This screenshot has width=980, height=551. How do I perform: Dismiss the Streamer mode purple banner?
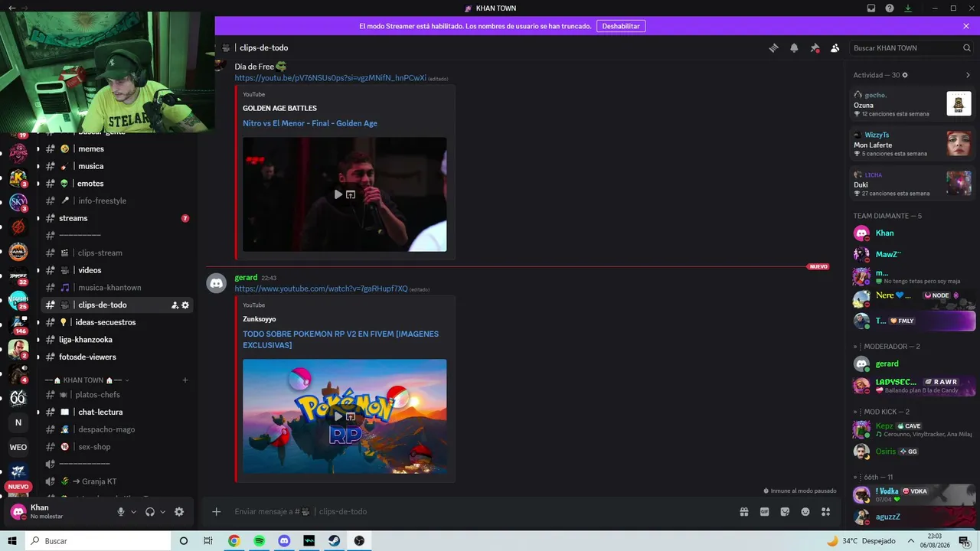click(966, 26)
